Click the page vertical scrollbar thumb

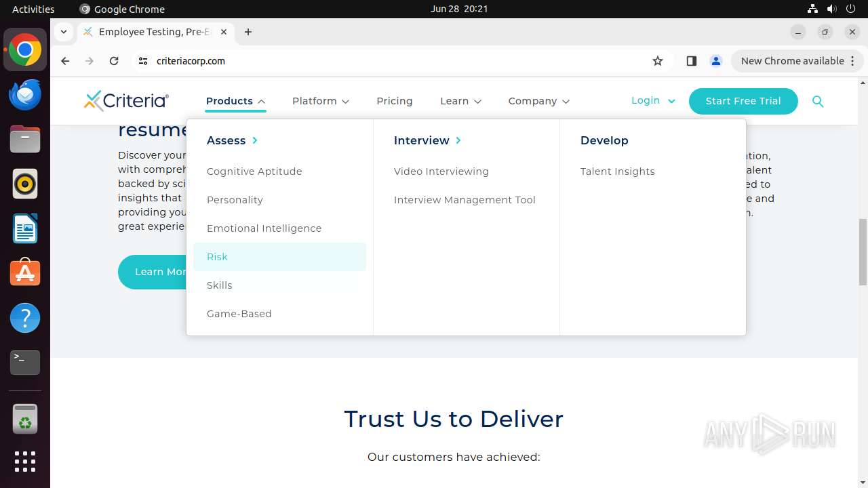click(x=863, y=252)
